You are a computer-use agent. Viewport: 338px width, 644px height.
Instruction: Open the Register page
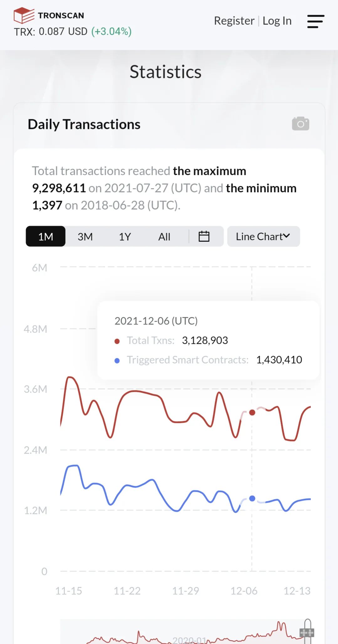[234, 21]
